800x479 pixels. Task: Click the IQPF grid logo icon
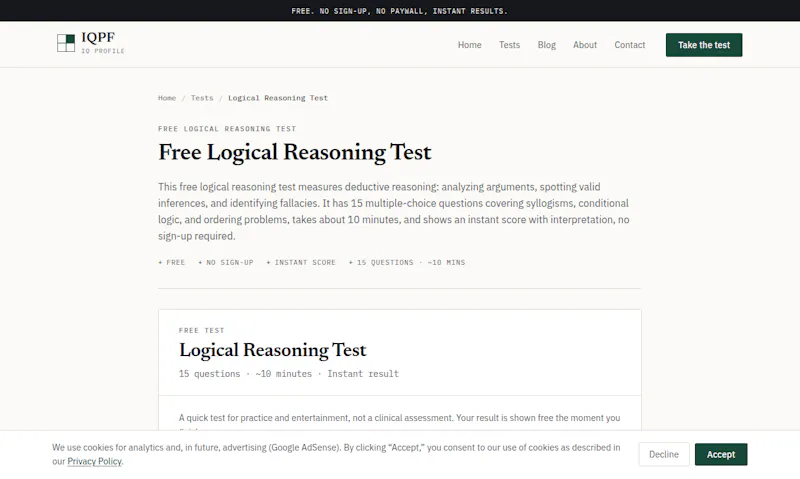(x=66, y=43)
